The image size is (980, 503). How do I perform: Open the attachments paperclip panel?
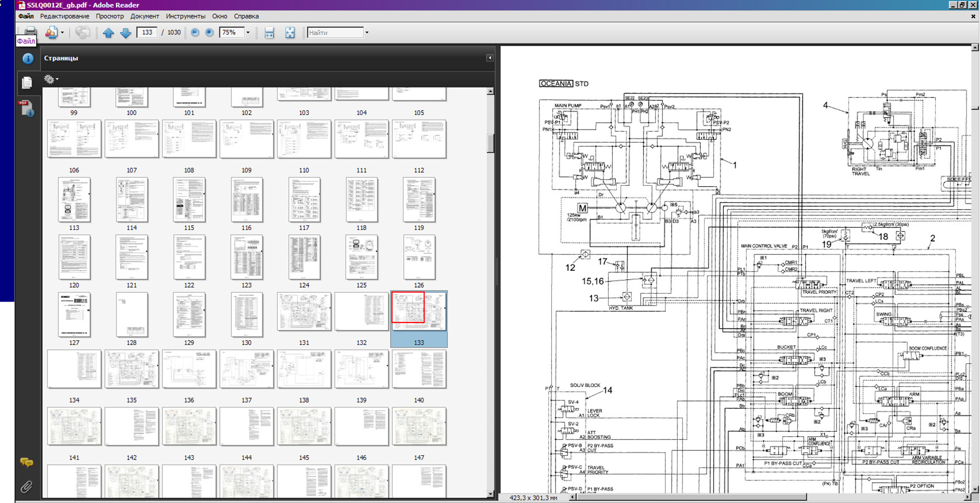point(26,487)
